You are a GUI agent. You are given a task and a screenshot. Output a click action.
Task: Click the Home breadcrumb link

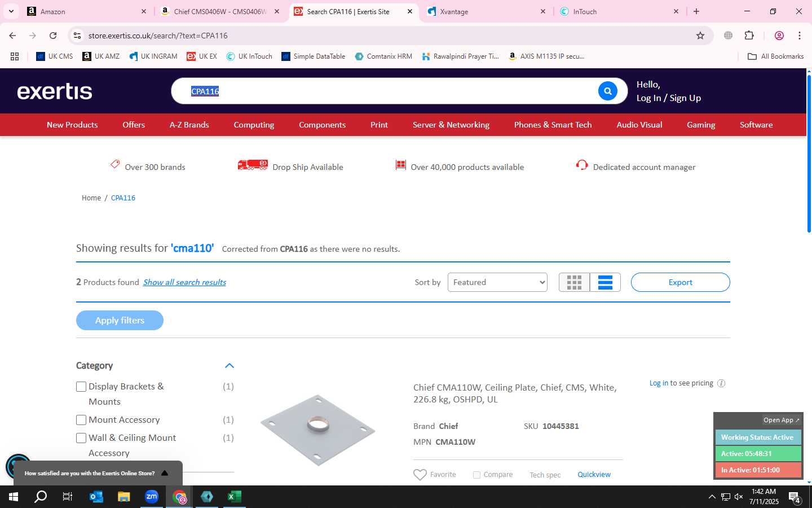[91, 198]
